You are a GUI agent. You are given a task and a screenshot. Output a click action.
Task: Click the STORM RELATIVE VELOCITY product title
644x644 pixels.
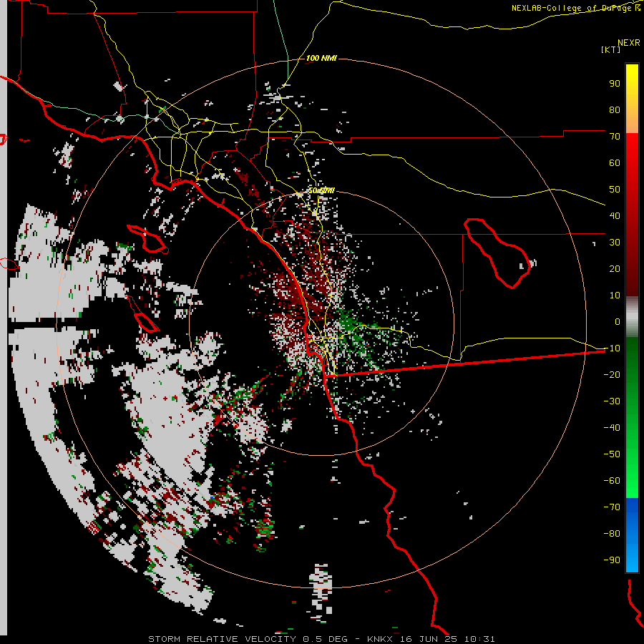(x=222, y=639)
